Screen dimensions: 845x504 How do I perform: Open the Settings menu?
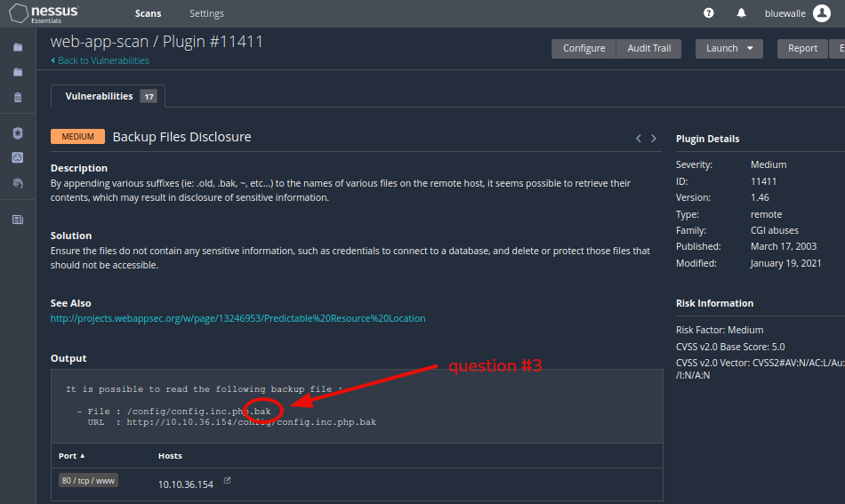(x=206, y=13)
